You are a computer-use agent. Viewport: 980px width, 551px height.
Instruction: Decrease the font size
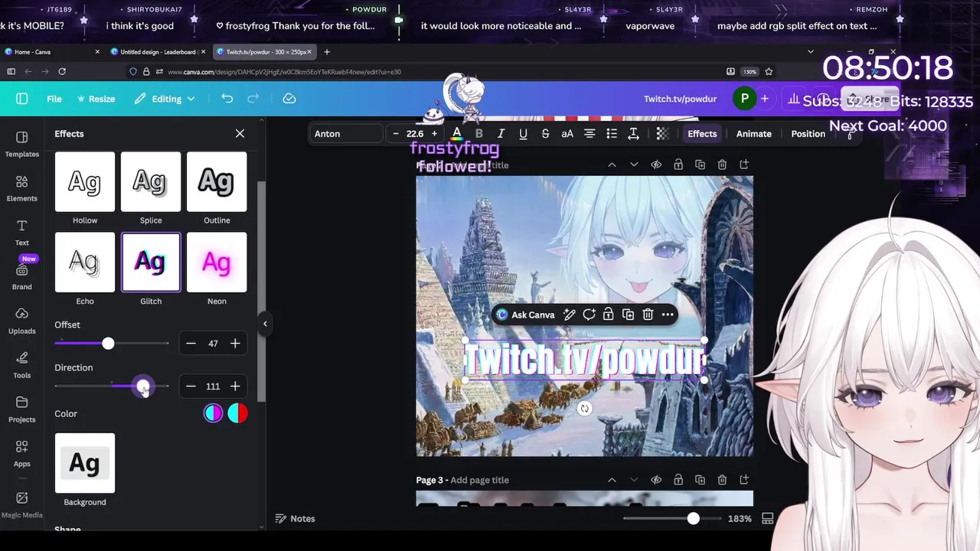395,134
